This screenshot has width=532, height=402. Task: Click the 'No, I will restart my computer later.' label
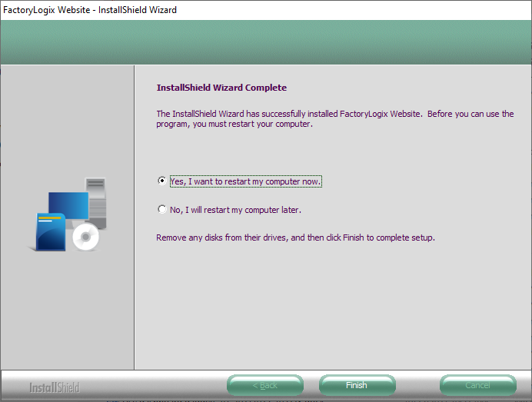(235, 210)
